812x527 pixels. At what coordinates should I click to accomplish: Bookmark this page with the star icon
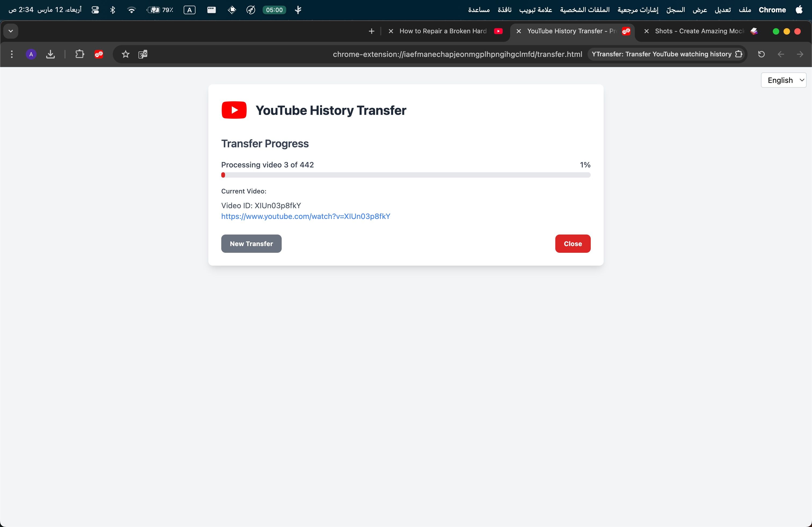126,54
